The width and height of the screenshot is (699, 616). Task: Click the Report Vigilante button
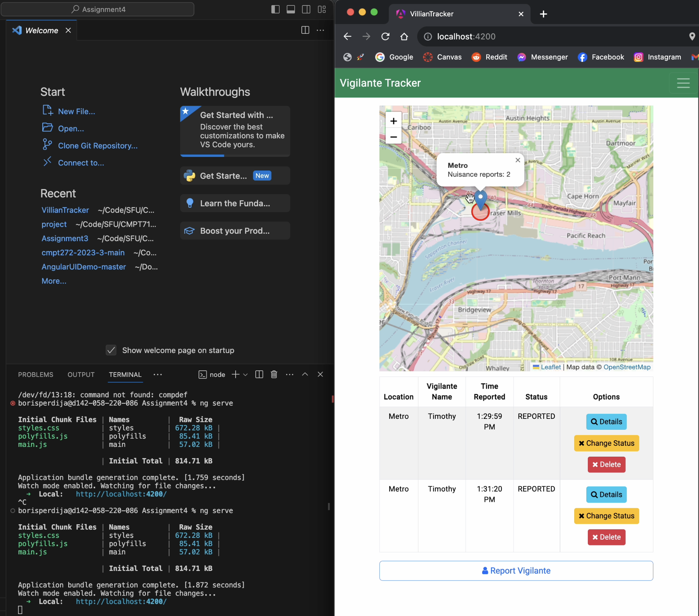click(516, 571)
